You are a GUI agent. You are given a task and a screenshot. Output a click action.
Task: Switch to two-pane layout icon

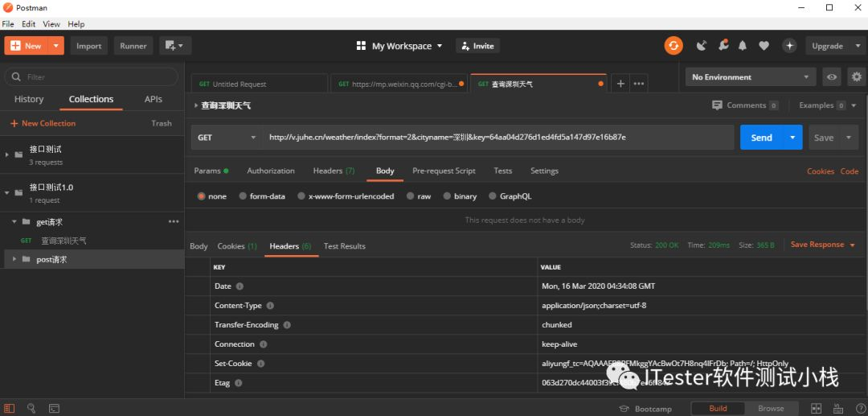pos(816,408)
